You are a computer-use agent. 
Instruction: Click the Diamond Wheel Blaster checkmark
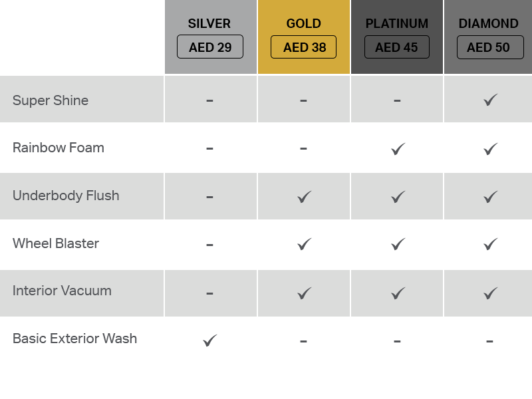coord(491,244)
